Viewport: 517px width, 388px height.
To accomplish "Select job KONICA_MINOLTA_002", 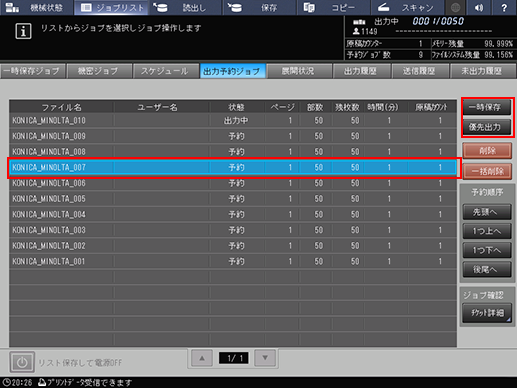I will point(233,246).
